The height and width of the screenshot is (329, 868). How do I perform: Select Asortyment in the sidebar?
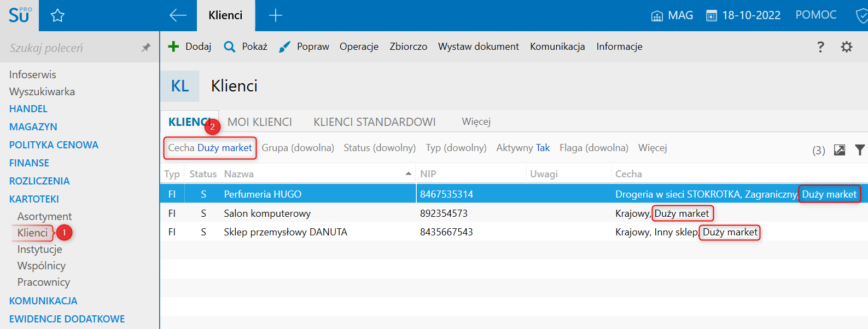[44, 216]
